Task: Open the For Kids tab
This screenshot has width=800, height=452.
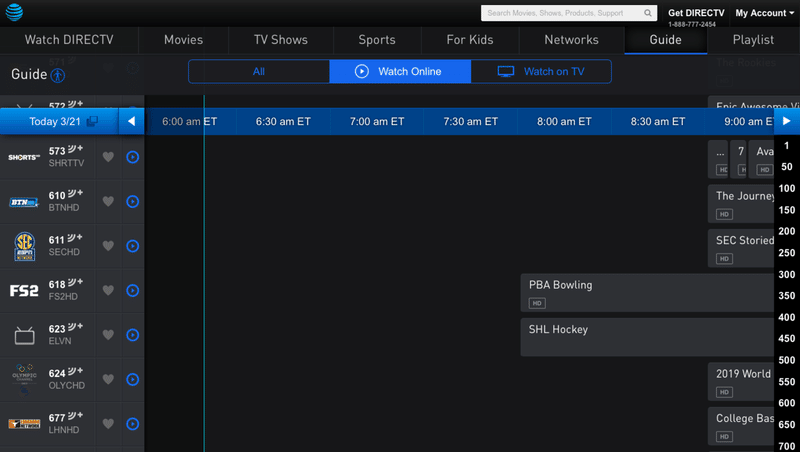Action: [x=470, y=40]
